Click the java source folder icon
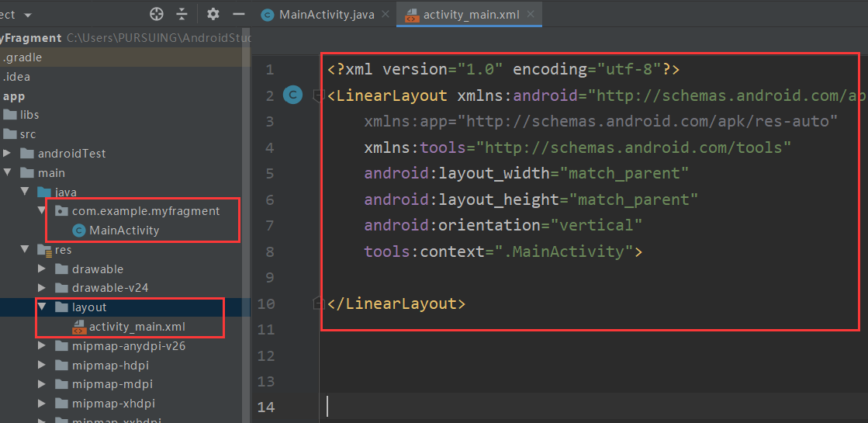Screen dimensions: 868x423 (x=43, y=192)
